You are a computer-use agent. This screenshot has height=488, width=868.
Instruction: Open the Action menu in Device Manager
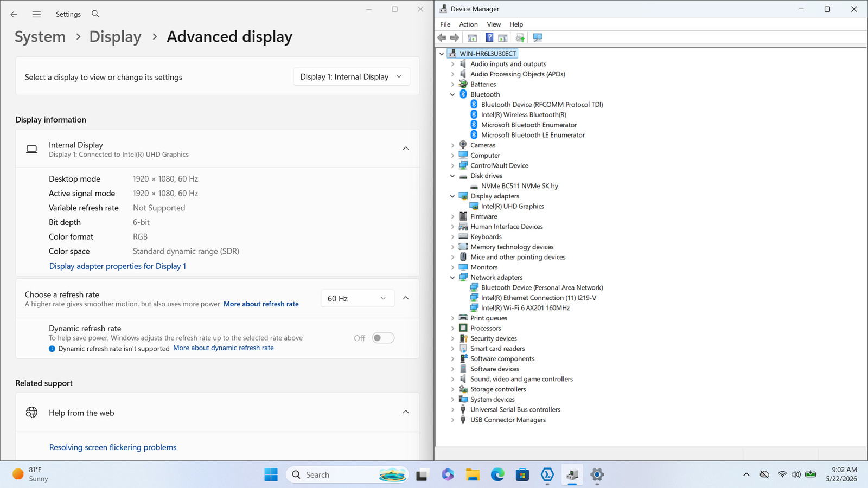click(x=468, y=24)
